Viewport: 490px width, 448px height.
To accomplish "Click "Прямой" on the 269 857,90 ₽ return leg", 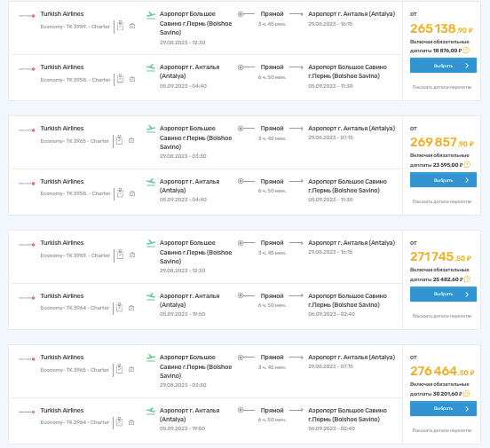I will 272,182.
